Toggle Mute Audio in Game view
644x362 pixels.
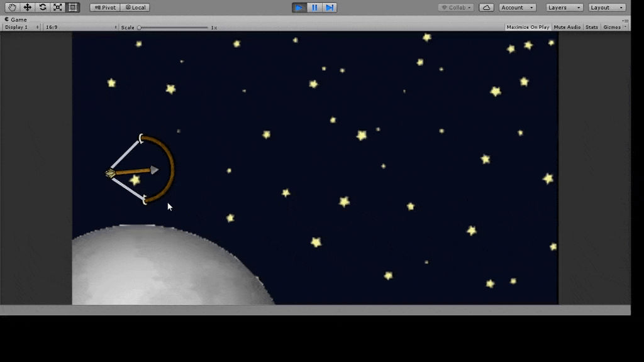coord(567,27)
